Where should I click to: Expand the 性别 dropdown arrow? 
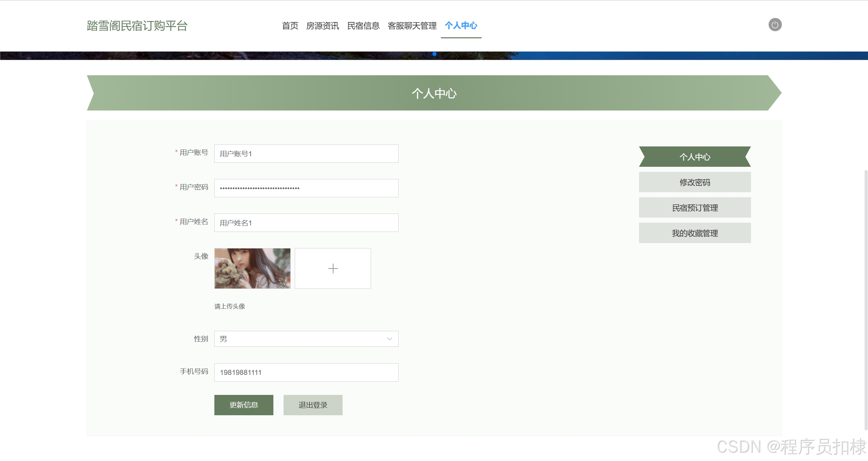tap(389, 339)
